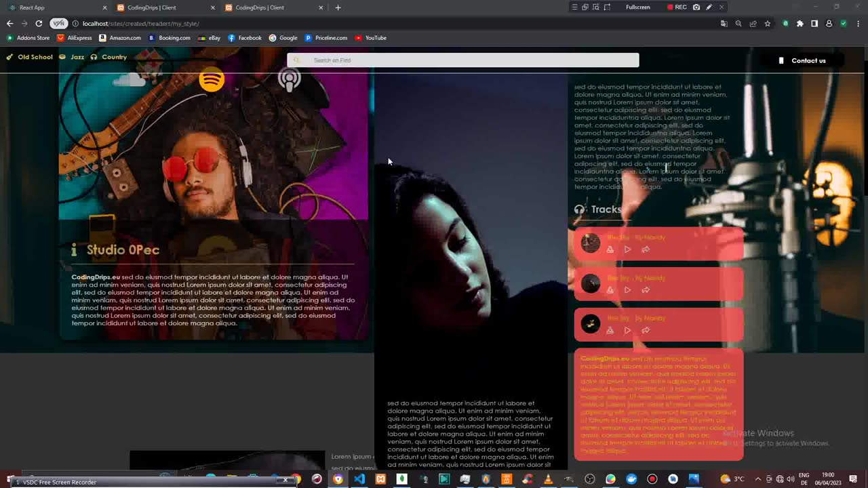Click the info icon beside Studio 0Pec
868x488 pixels.
74,250
